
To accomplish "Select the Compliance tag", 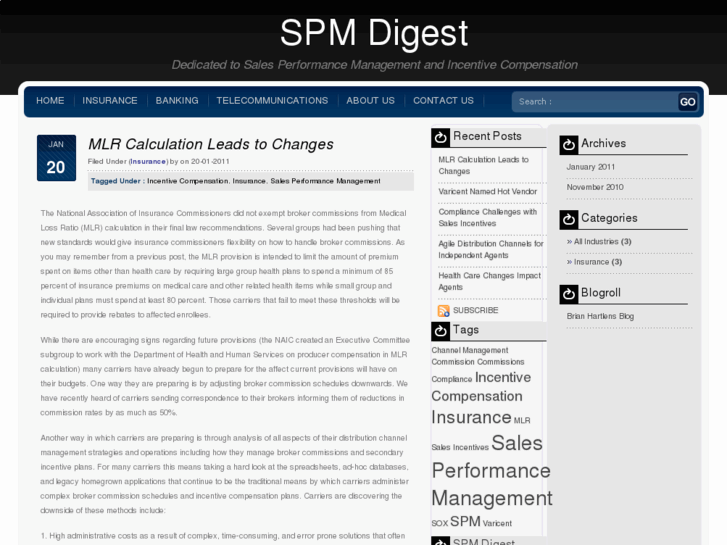I will click(x=452, y=379).
